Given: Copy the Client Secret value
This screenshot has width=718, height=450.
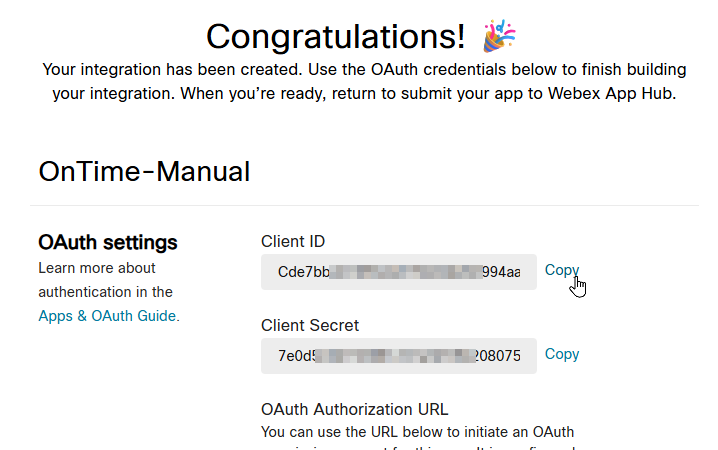Looking at the screenshot, I should click(562, 354).
